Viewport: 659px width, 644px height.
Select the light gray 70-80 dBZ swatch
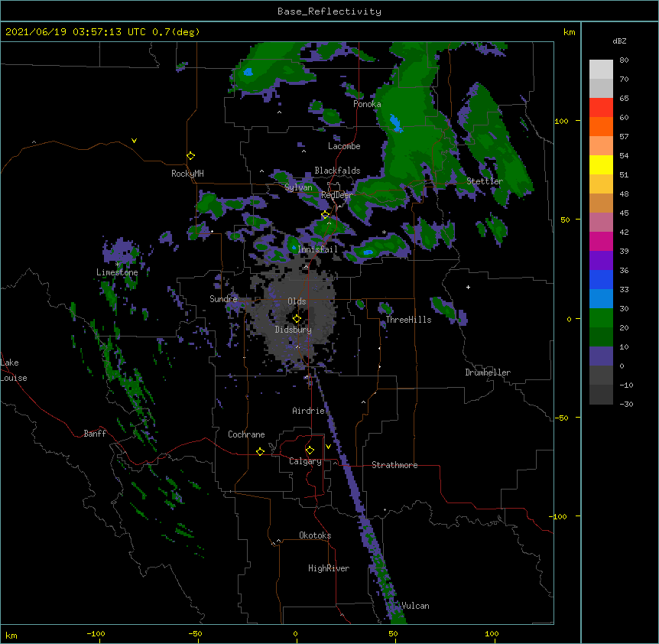601,69
